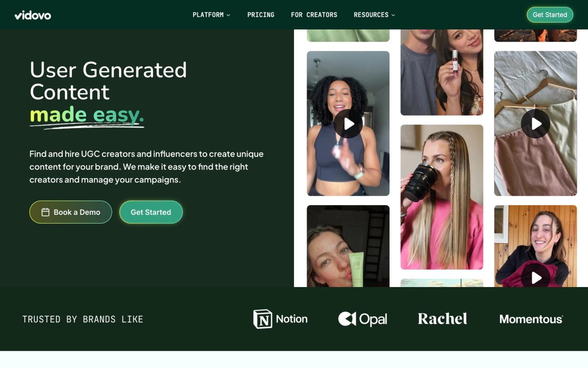Open the woman drinking from mug thumbnail

pos(442,197)
